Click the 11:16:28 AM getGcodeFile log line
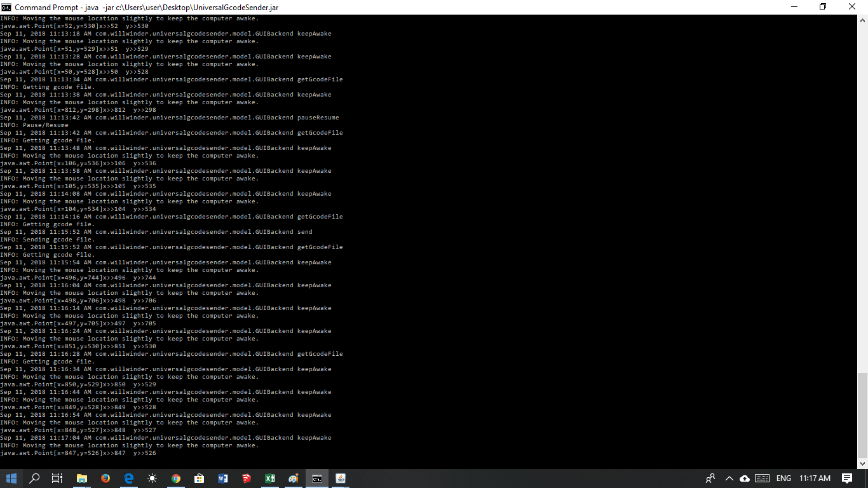 pos(172,354)
